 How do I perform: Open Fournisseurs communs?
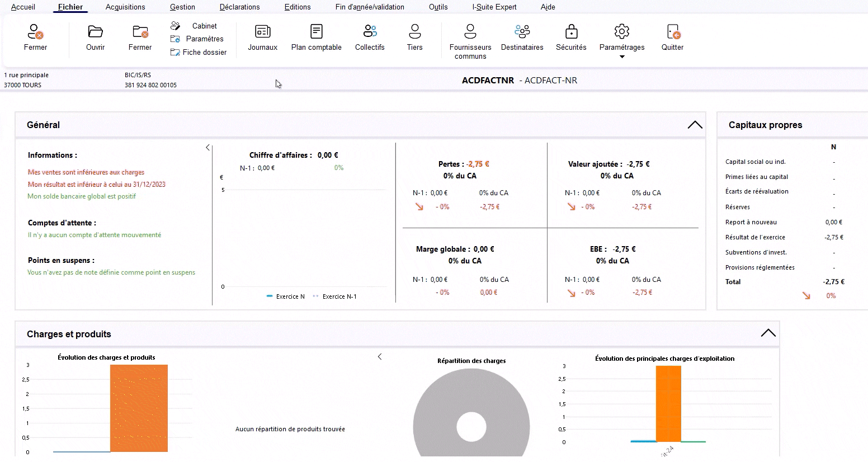click(470, 41)
